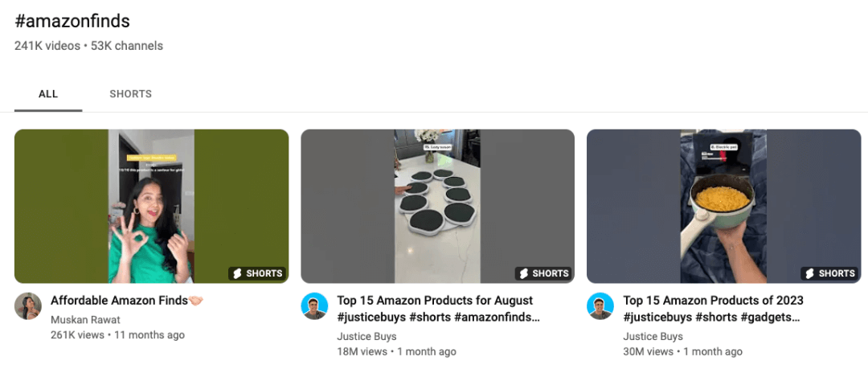The width and height of the screenshot is (868, 365).
Task: Click 30M views 1 month ago text
Action: (x=682, y=351)
